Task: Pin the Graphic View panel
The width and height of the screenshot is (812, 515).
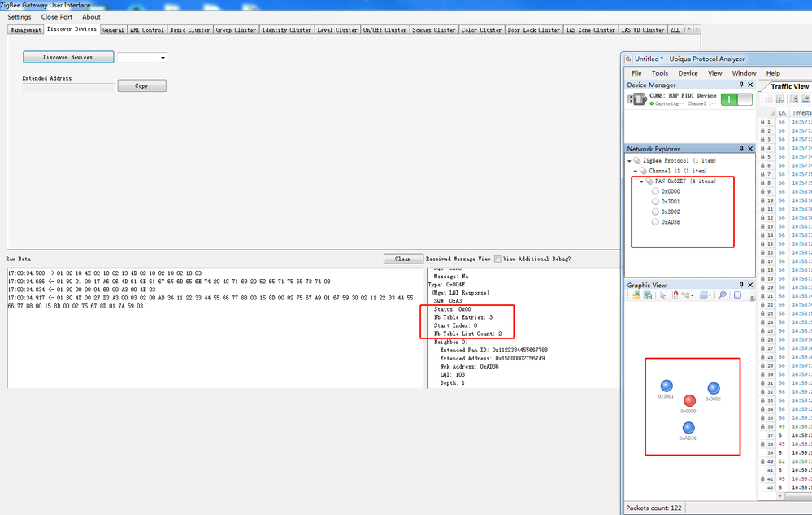Action: click(x=741, y=285)
